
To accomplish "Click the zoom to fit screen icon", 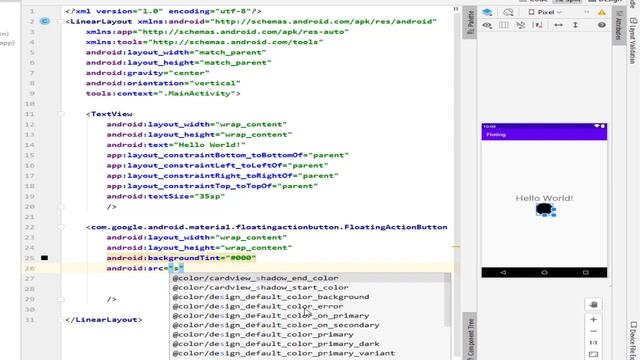I will [x=593, y=354].
